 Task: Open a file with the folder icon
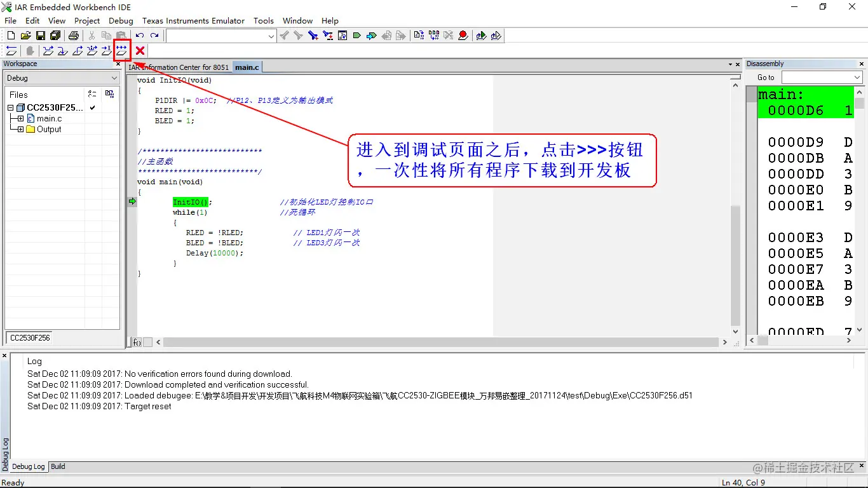click(x=25, y=36)
